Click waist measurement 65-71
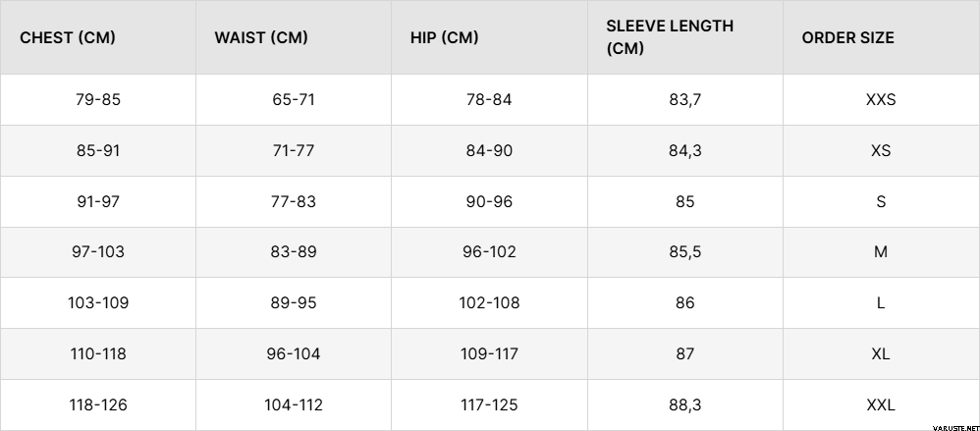This screenshot has width=980, height=431. click(294, 99)
